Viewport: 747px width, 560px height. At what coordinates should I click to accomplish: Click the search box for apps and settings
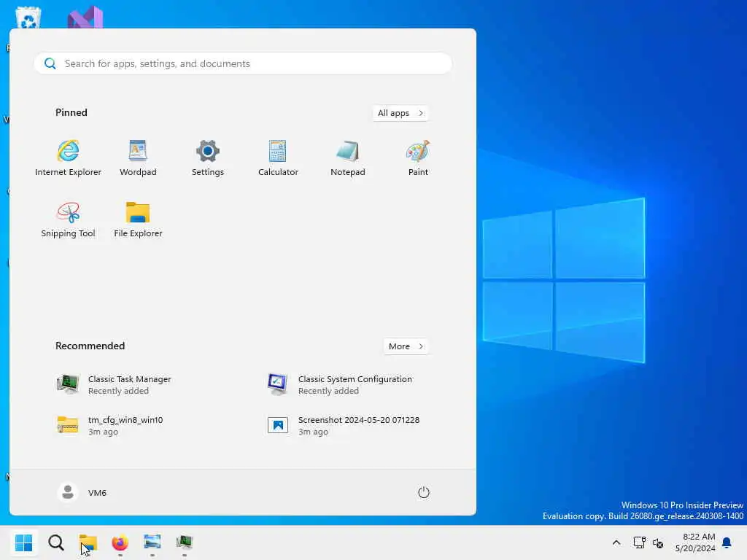243,63
